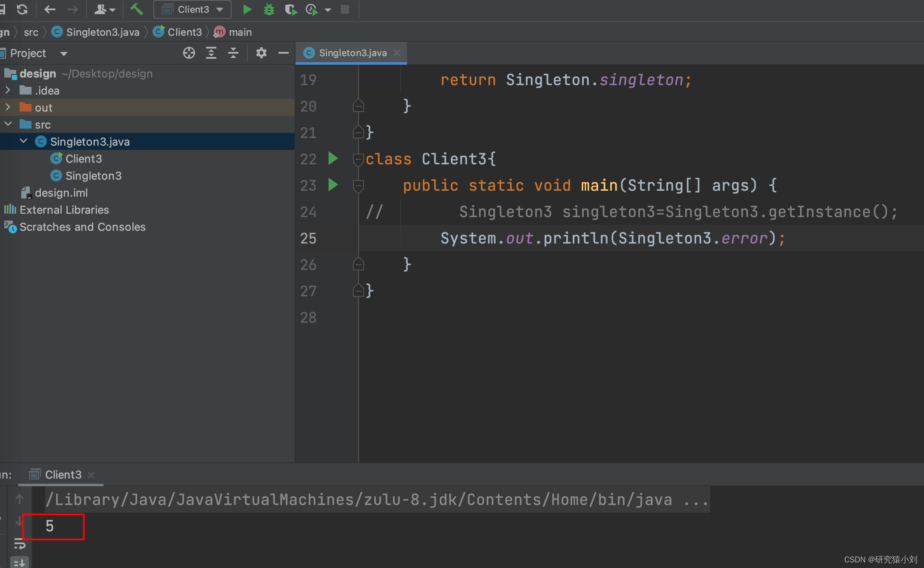Collapse the src folder
Image resolution: width=924 pixels, height=568 pixels.
[8, 124]
